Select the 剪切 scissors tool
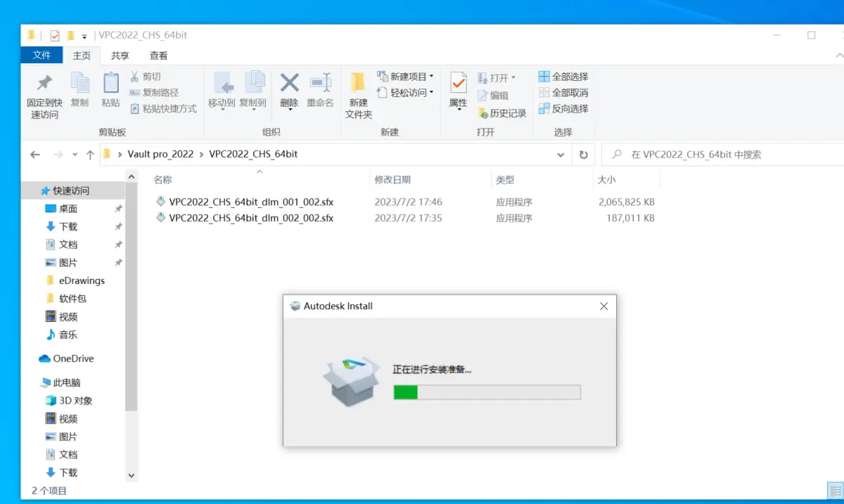The image size is (844, 504). (146, 77)
